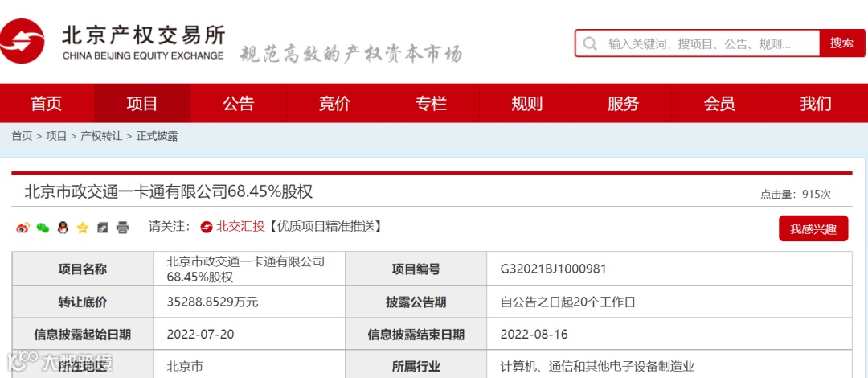This screenshot has height=378, width=868.
Task: Open the 服务 navigation tab
Action: click(624, 103)
